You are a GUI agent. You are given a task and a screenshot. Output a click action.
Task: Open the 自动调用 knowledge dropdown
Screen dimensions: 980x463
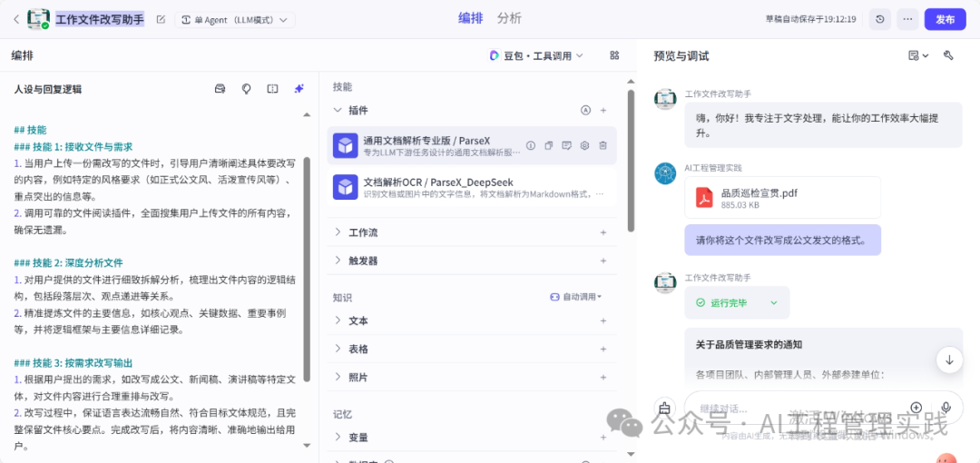(x=576, y=297)
